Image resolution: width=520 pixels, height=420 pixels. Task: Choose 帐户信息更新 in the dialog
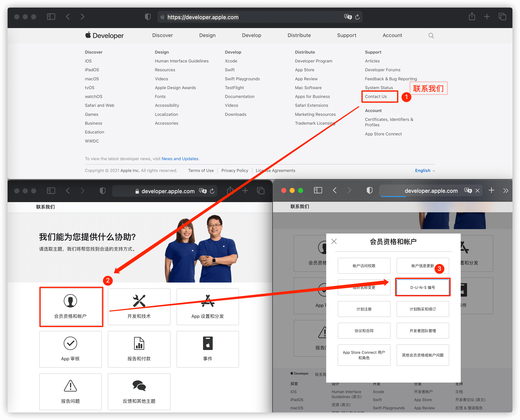[422, 266]
